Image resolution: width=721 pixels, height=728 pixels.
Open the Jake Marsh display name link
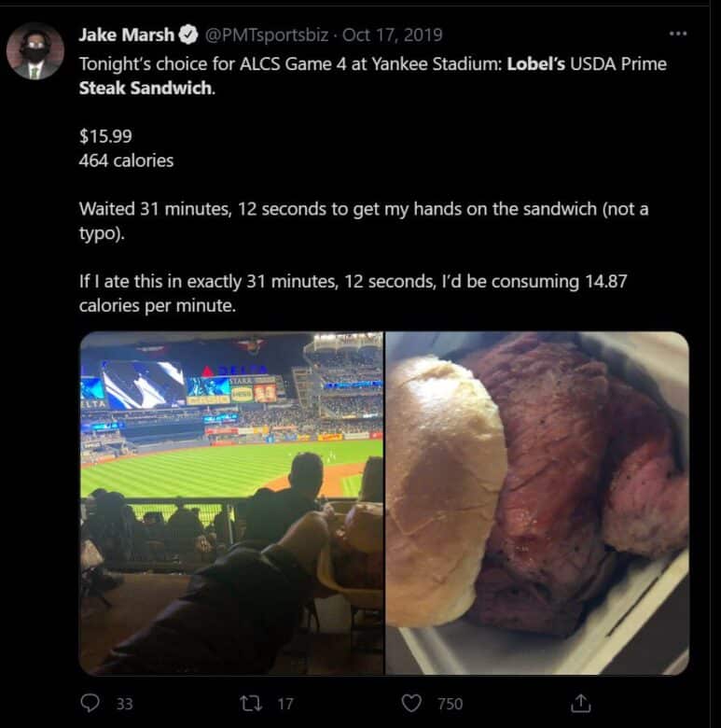(126, 35)
